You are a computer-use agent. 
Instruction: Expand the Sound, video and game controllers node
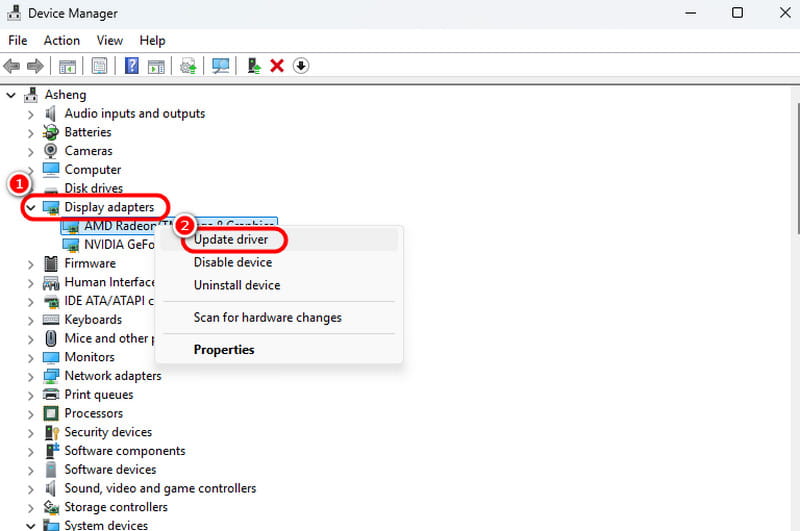(31, 489)
